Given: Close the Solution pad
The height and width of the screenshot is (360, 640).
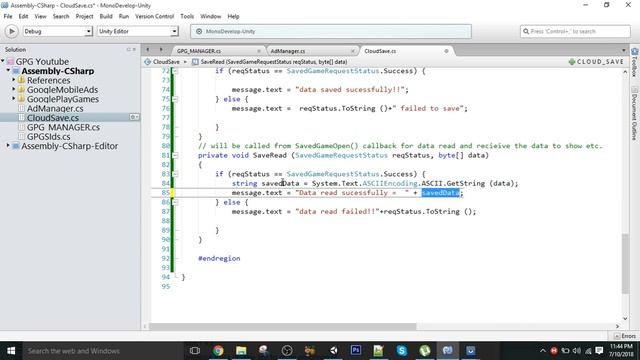Looking at the screenshot, I should 134,49.
